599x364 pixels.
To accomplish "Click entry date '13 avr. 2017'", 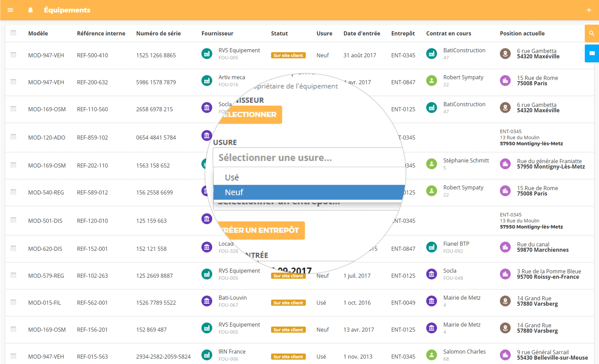I will (x=358, y=330).
